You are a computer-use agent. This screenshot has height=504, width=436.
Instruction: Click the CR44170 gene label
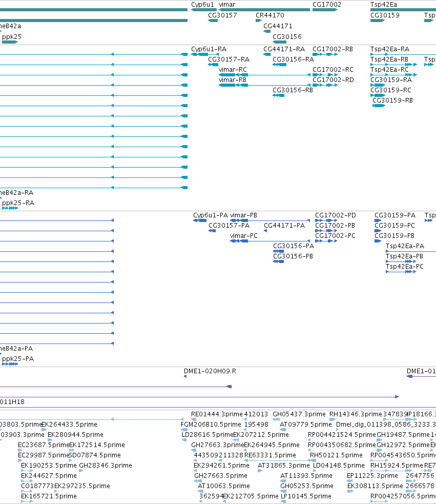[270, 15]
